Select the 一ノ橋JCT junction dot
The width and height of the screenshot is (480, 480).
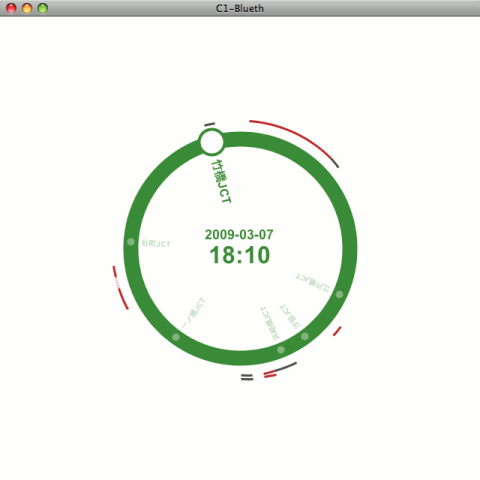click(176, 337)
